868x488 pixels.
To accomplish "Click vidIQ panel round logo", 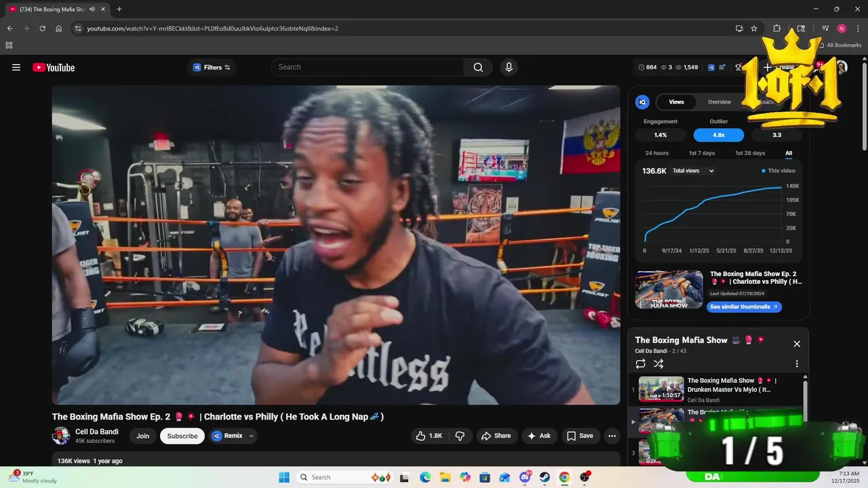I will click(642, 102).
